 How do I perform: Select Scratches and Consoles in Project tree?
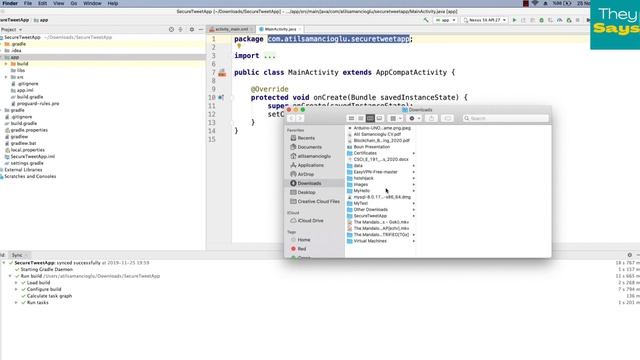(28, 176)
